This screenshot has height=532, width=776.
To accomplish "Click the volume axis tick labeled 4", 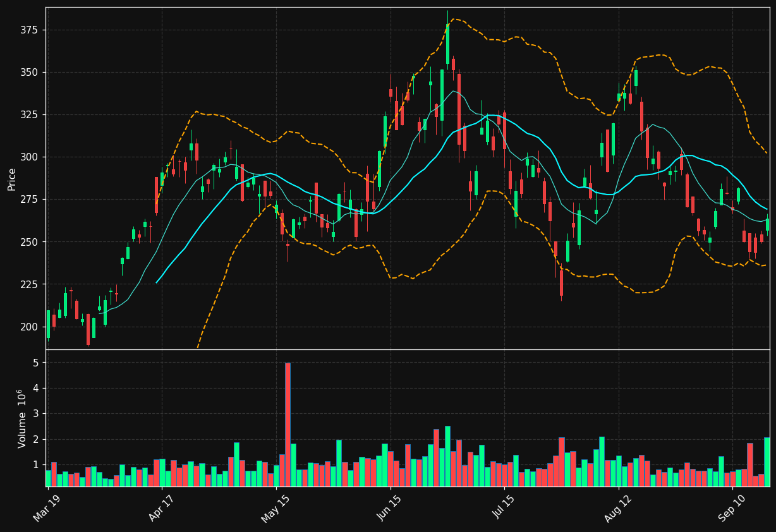I will [x=36, y=389].
